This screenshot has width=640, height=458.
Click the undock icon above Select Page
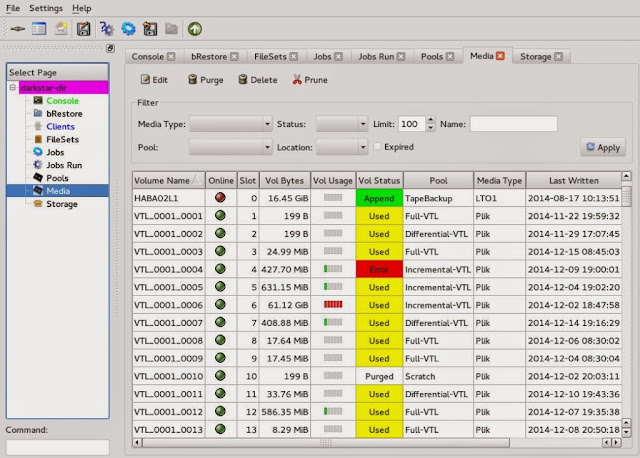click(x=110, y=48)
